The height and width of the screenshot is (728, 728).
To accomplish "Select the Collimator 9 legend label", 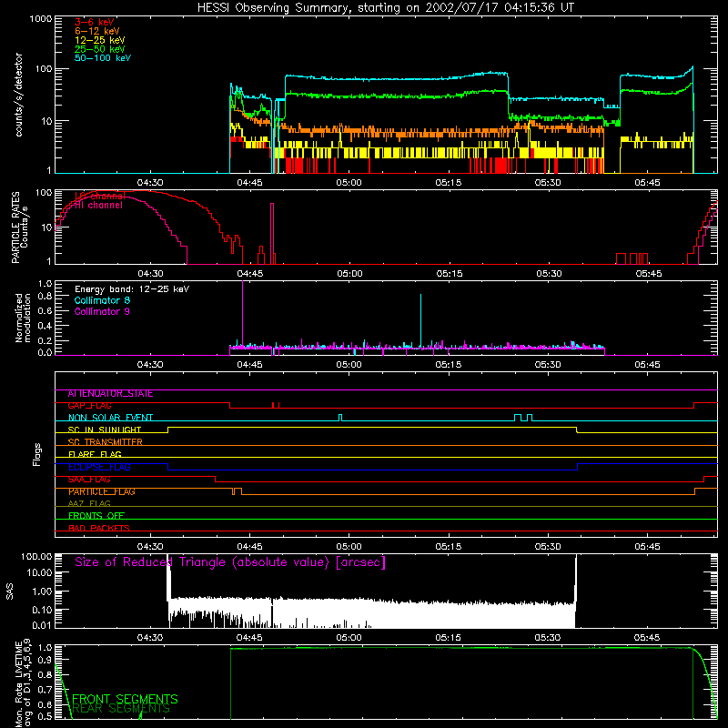I will [102, 311].
